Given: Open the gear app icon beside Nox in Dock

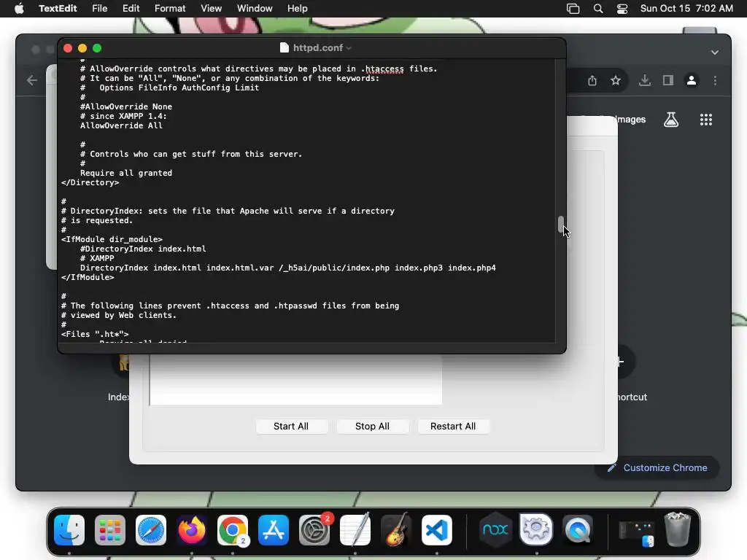Looking at the screenshot, I should 536,529.
